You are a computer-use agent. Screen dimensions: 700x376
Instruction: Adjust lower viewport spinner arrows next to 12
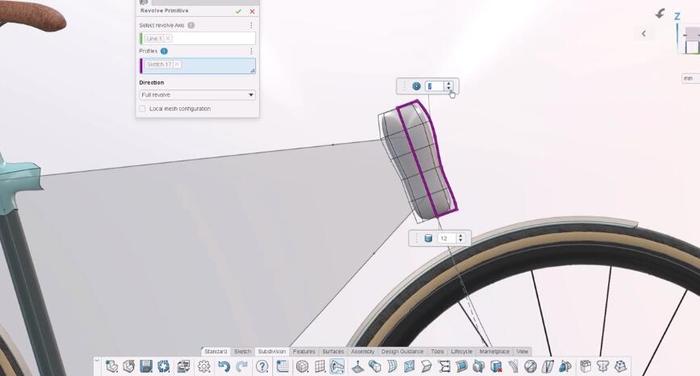pos(461,238)
